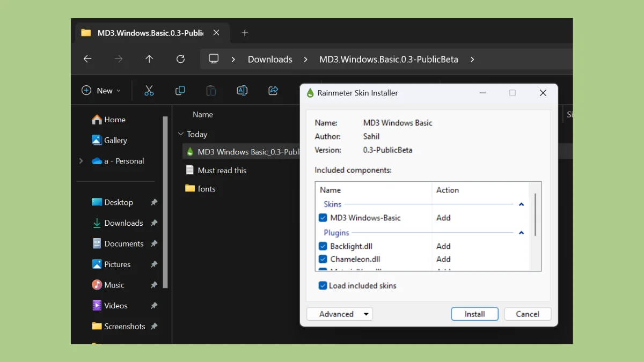Click the Rename icon in Explorer toolbar
The height and width of the screenshot is (362, 644).
242,91
